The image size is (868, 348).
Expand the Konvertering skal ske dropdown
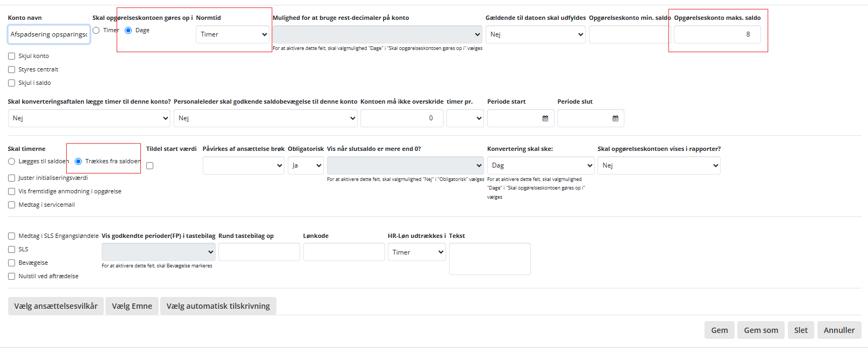click(x=540, y=165)
